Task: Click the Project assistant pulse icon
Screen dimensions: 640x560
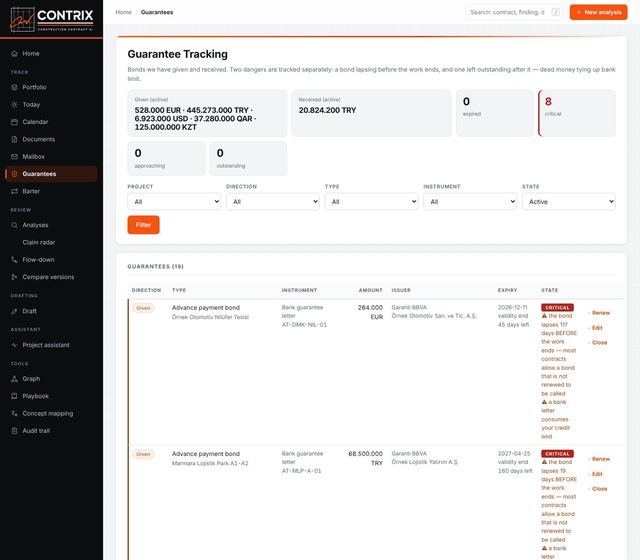Action: [14, 345]
